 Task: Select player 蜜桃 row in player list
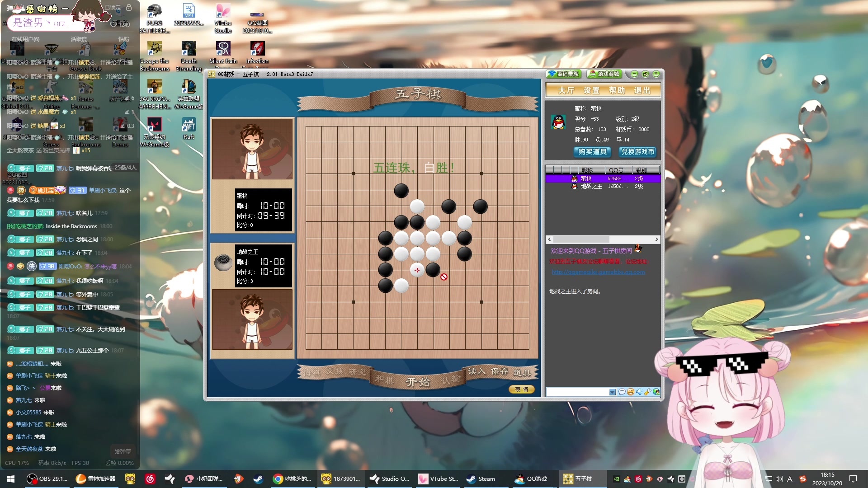pyautogui.click(x=603, y=178)
